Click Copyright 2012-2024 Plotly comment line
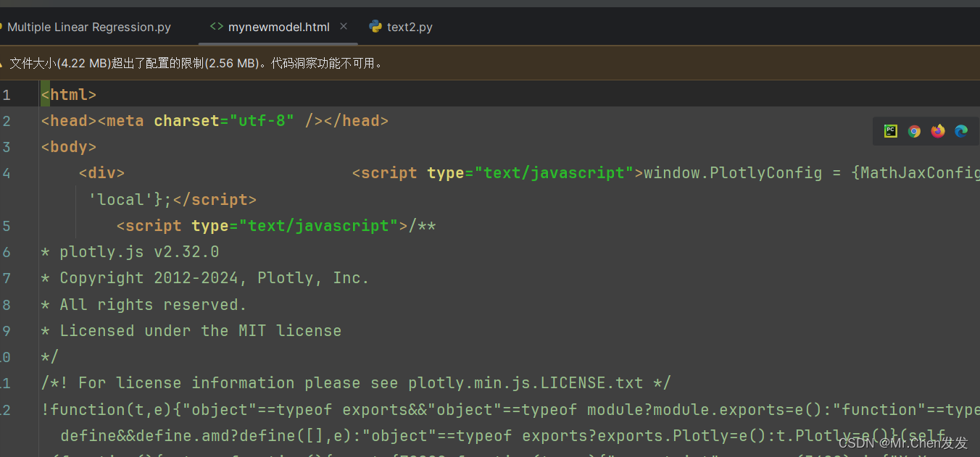The height and width of the screenshot is (457, 980). click(x=205, y=278)
